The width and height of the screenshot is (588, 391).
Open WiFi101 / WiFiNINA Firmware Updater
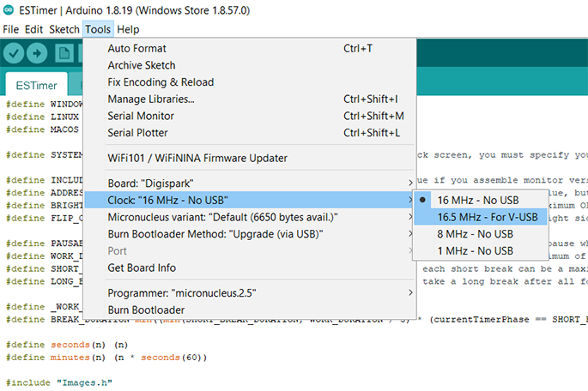[197, 158]
